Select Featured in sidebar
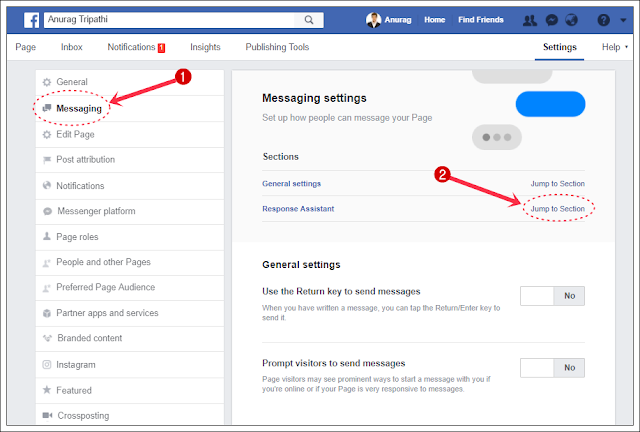 tap(130, 390)
